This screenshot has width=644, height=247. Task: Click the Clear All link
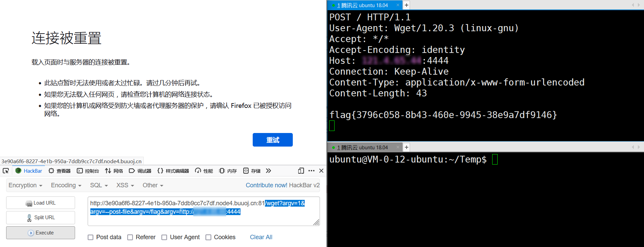point(261,237)
